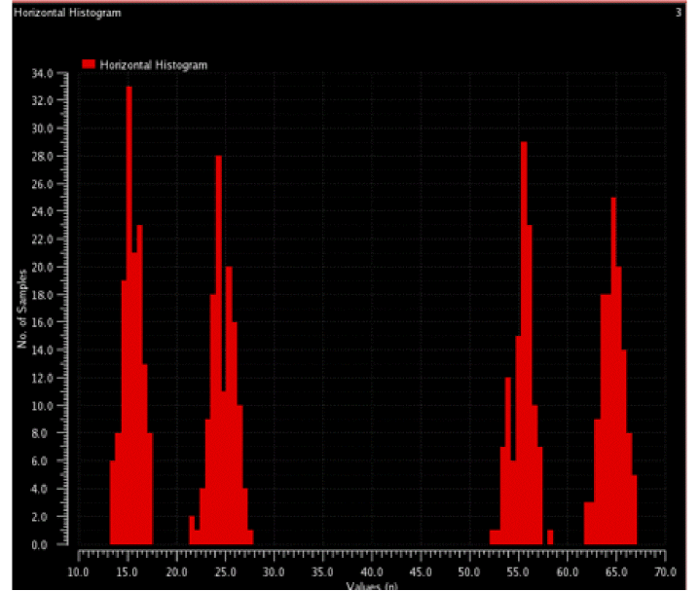Click the isolated small bar near 58
The image size is (700, 591).
click(x=550, y=537)
